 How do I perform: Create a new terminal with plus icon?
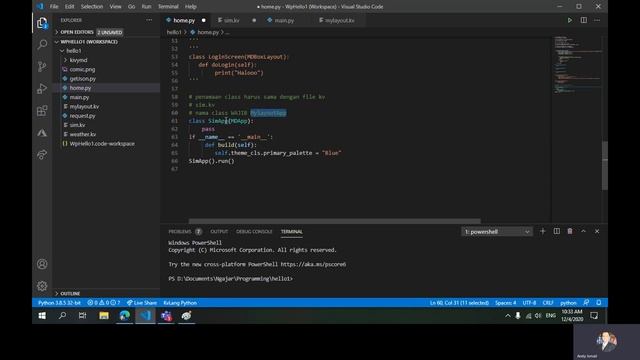(x=542, y=231)
